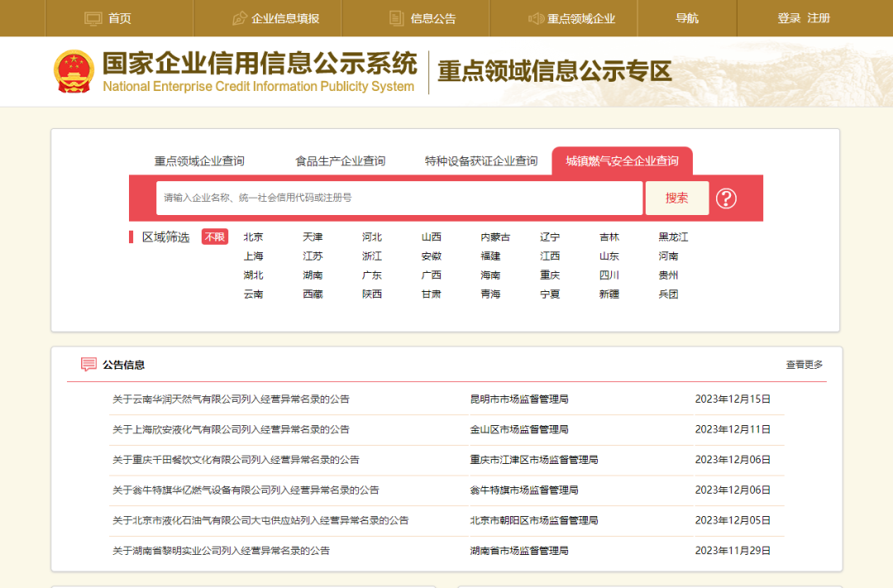The height and width of the screenshot is (588, 893).
Task: Click the national emblem logo
Action: click(x=74, y=72)
